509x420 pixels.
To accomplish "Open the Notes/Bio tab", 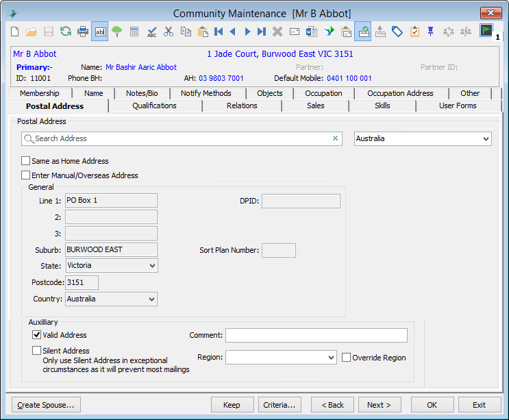I will pyautogui.click(x=142, y=93).
